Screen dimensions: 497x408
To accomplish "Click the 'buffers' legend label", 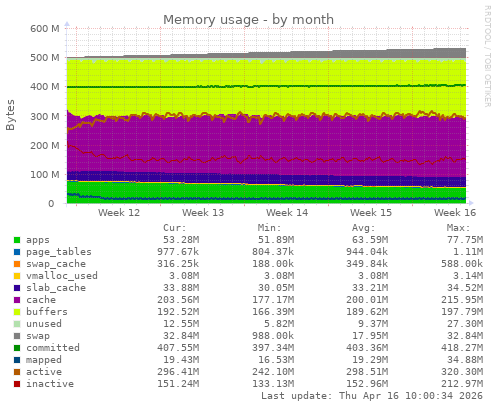I will click(47, 312).
